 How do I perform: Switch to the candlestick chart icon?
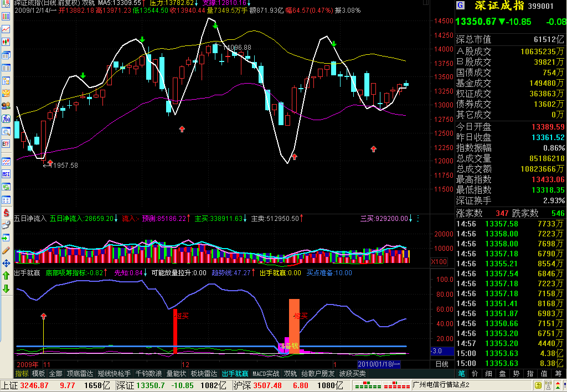tap(6, 42)
